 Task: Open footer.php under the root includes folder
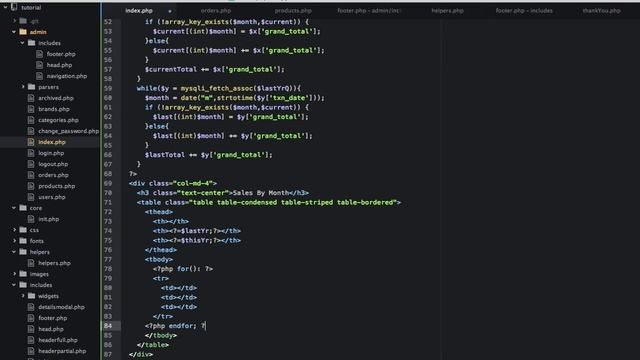tap(53, 318)
